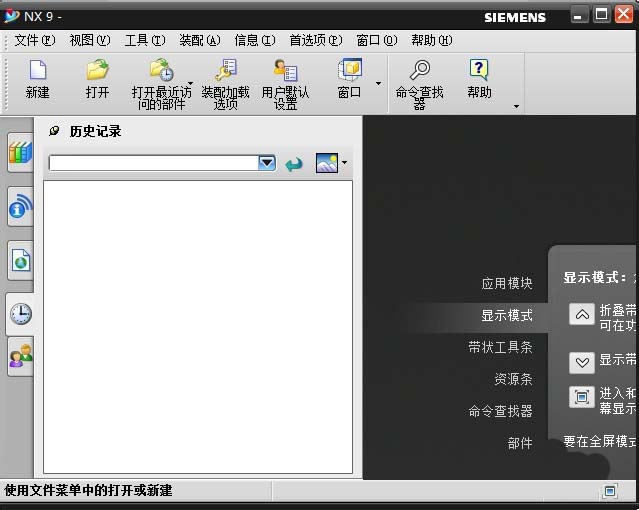Click the show ribbon down-chevron button
Viewport: 639px width, 510px height.
(x=582, y=362)
